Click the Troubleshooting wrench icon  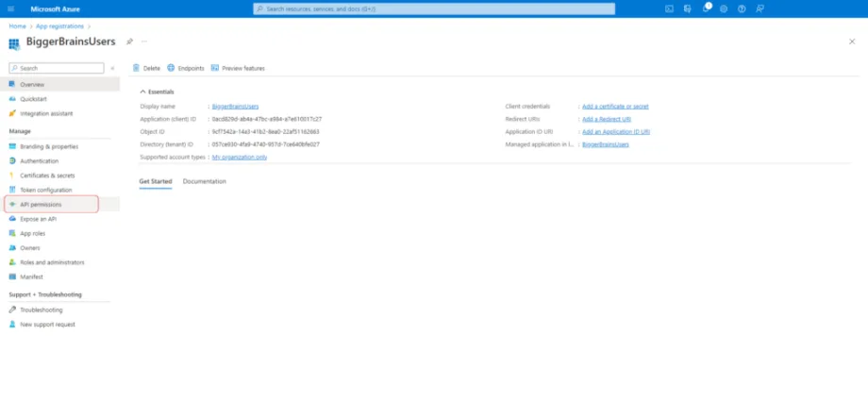pyautogui.click(x=12, y=310)
